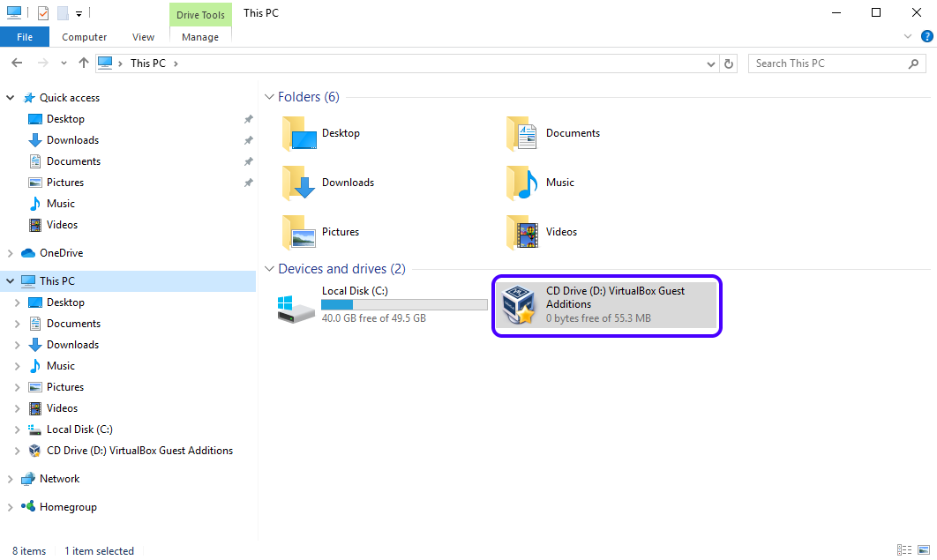Image resolution: width=937 pixels, height=560 pixels.
Task: Click the Forward navigation arrow
Action: 42,63
